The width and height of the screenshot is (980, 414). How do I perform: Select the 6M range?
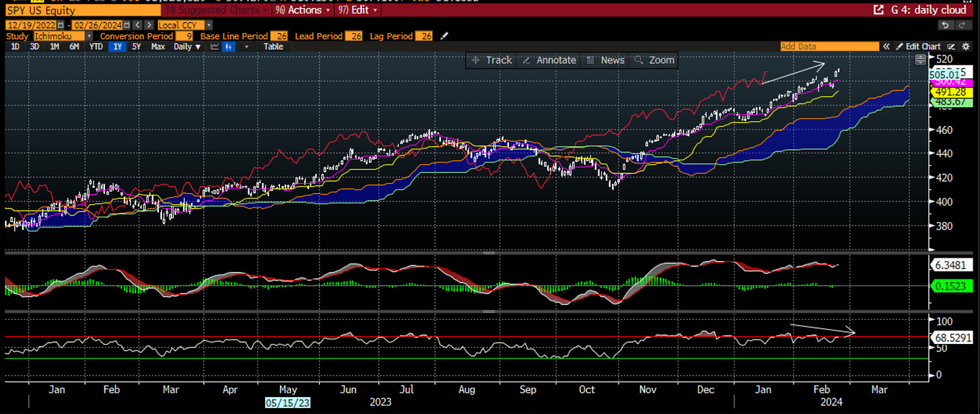click(74, 46)
